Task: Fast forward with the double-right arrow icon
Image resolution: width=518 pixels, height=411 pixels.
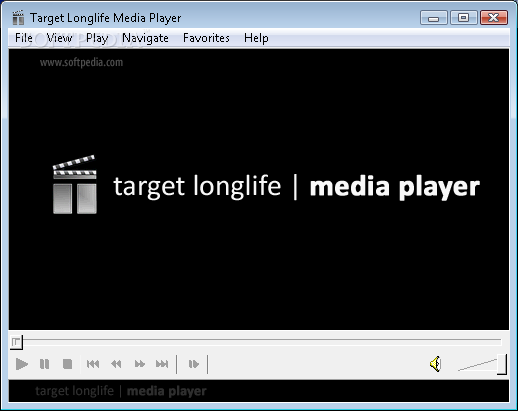Action: (139, 364)
